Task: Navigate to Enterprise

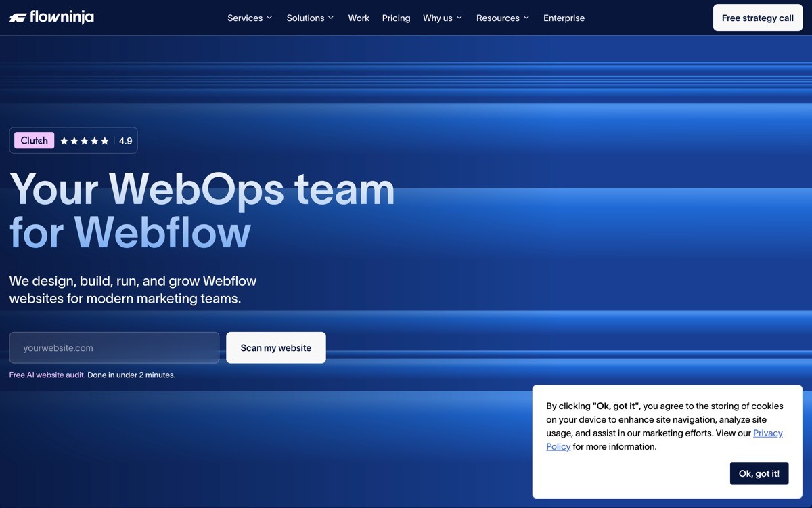Action: tap(564, 18)
